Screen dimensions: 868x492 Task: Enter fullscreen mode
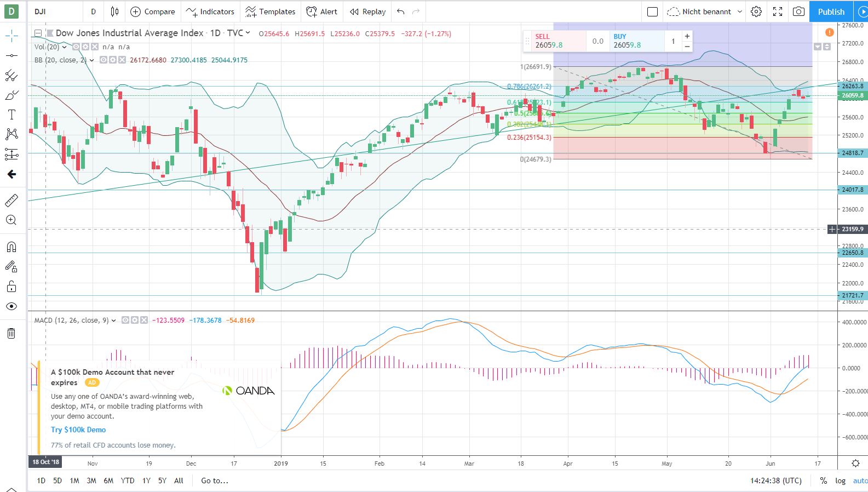778,12
